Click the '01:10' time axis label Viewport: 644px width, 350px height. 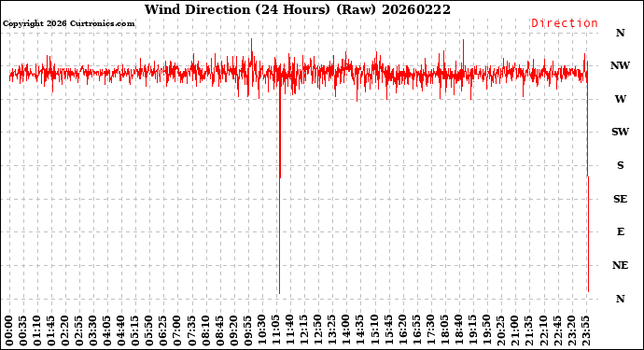pyautogui.click(x=37, y=331)
